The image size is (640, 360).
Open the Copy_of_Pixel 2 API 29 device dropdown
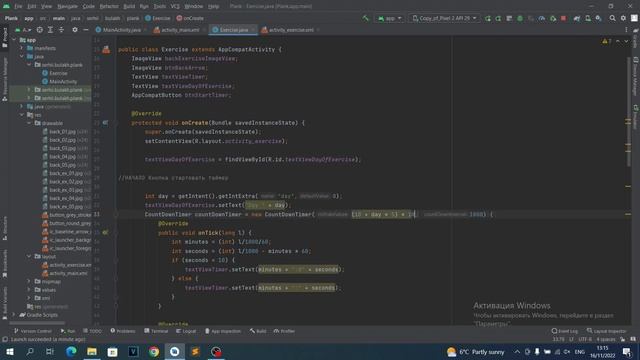[x=444, y=18]
